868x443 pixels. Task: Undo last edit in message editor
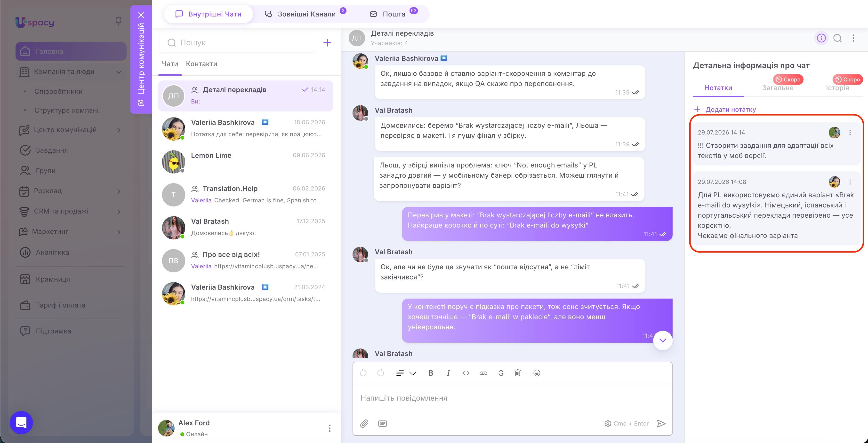click(363, 372)
